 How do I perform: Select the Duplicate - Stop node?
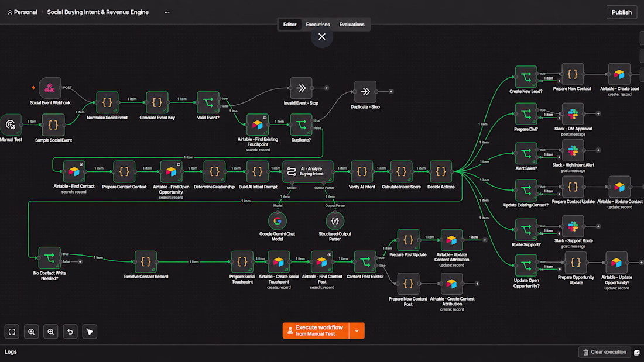365,92
